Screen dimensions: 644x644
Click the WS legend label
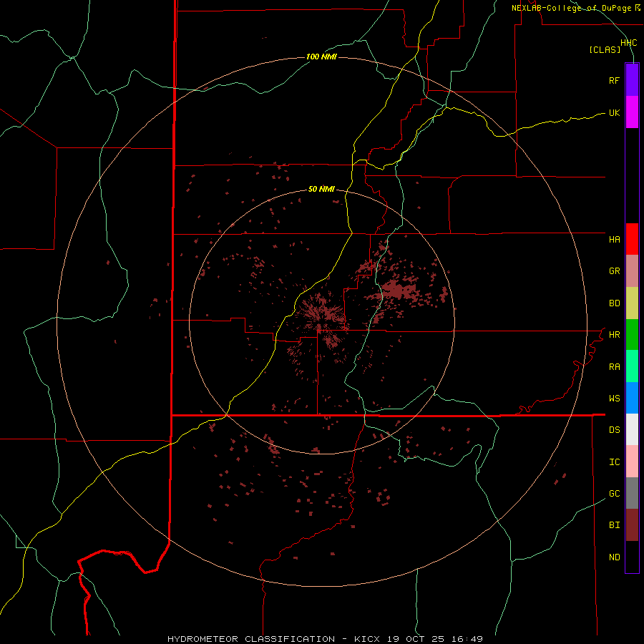(x=614, y=399)
